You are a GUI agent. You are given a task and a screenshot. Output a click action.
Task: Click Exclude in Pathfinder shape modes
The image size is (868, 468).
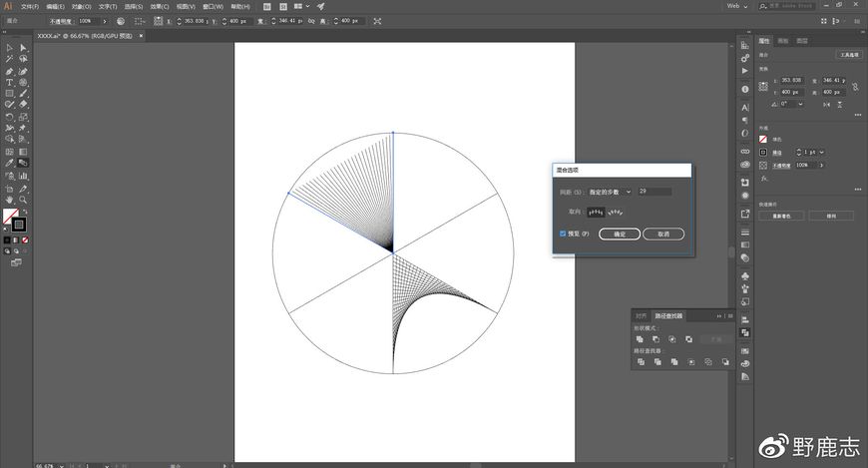click(688, 339)
